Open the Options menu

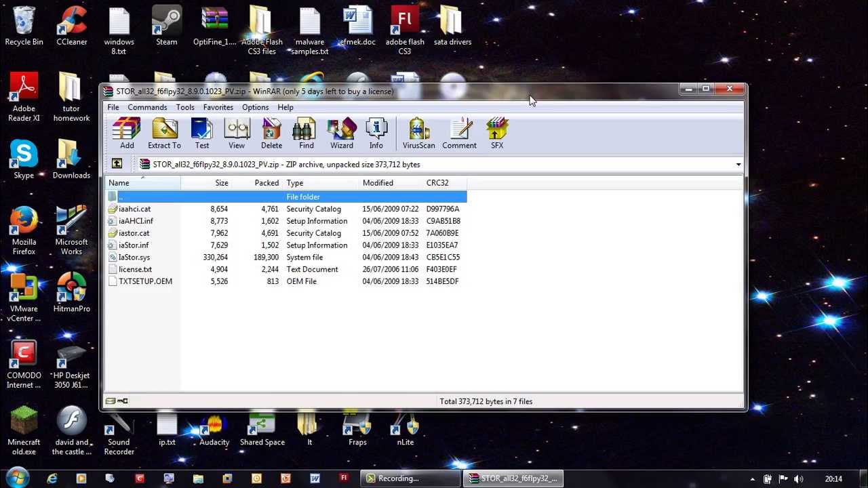[256, 107]
